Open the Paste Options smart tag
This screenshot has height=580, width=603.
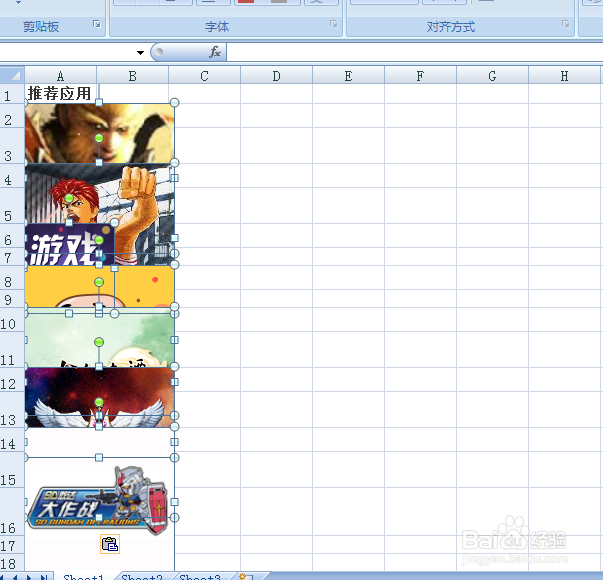click(x=110, y=544)
